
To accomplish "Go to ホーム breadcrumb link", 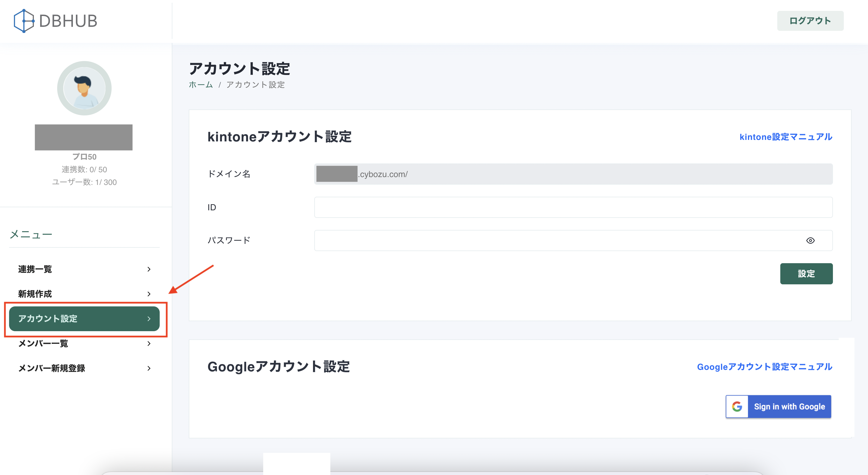I will pyautogui.click(x=201, y=85).
